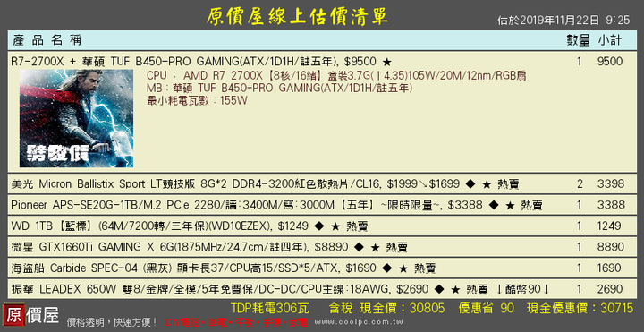Select the R7-2700X + 華碩 TUF B450-PRO combo row

coord(322,112)
